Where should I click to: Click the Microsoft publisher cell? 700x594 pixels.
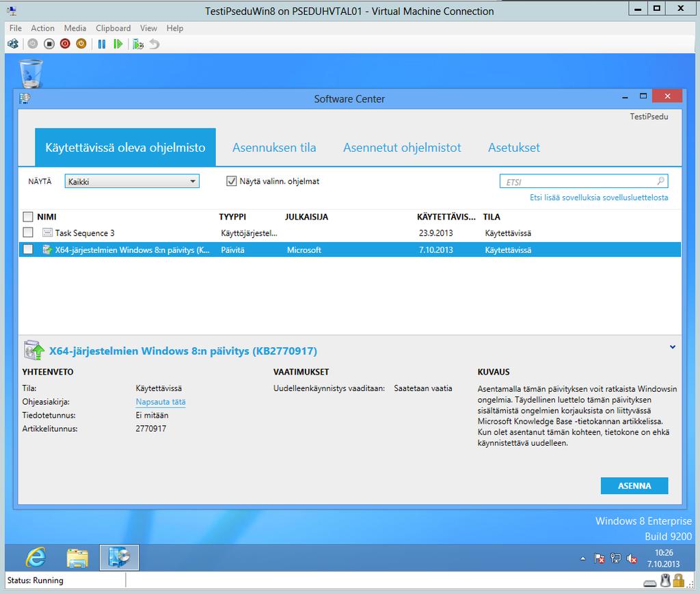tap(304, 250)
